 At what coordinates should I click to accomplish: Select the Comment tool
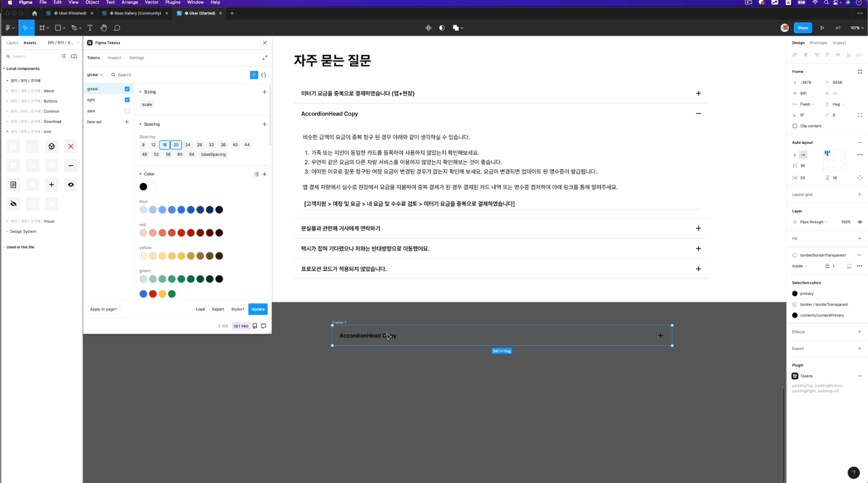pos(117,28)
